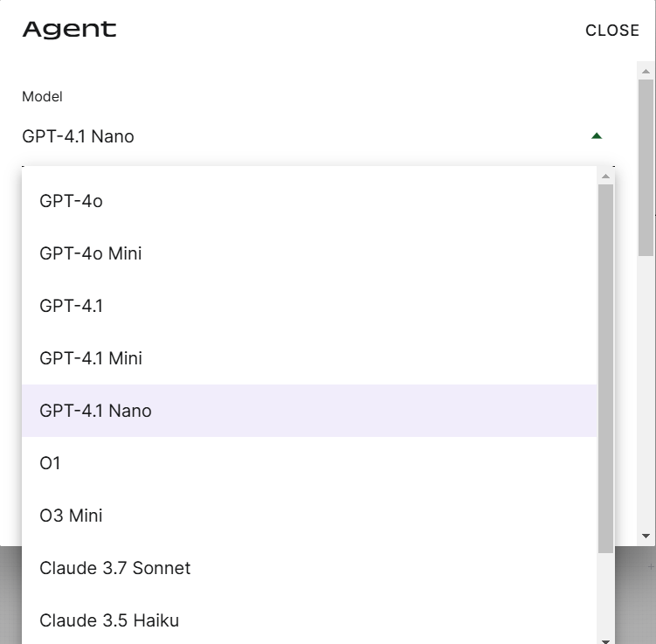Click the Agent panel scrollbar thumb
Viewport: 656px width, 644px height.
pos(646,168)
